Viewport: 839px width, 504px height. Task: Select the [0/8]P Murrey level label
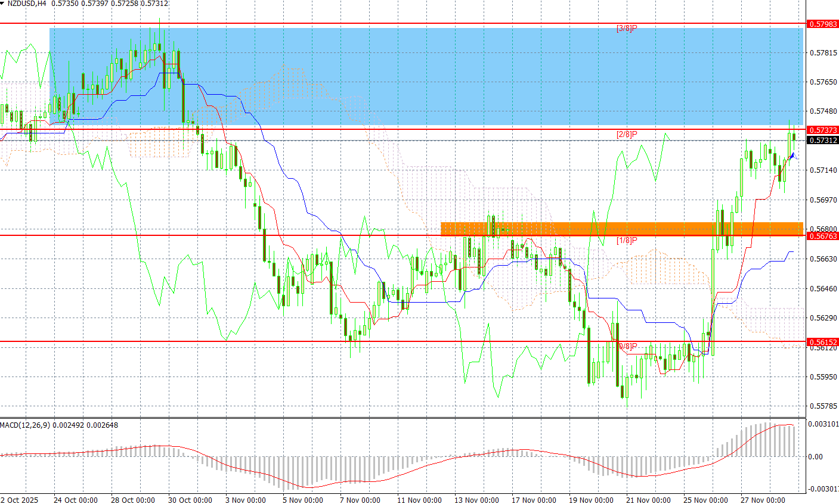pyautogui.click(x=628, y=347)
